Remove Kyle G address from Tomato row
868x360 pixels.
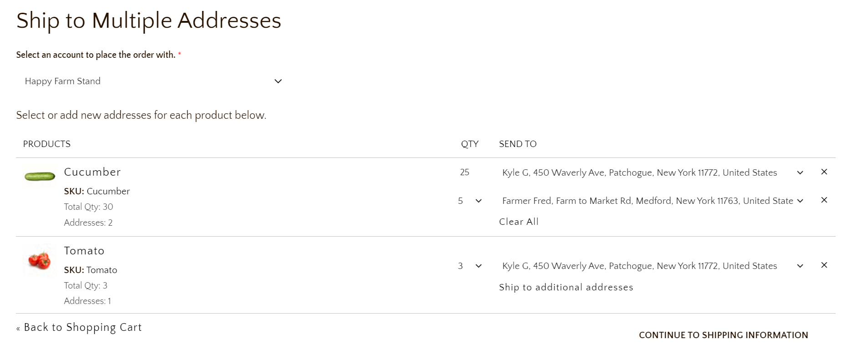click(824, 265)
